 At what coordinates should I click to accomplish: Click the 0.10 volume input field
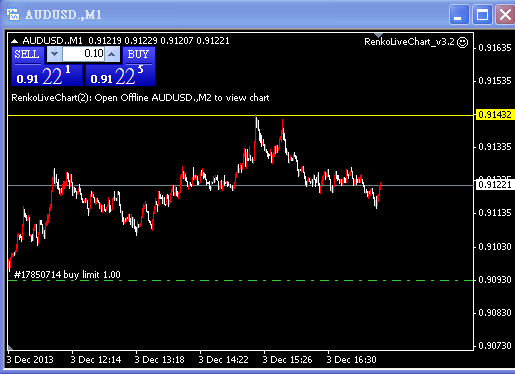coord(83,54)
